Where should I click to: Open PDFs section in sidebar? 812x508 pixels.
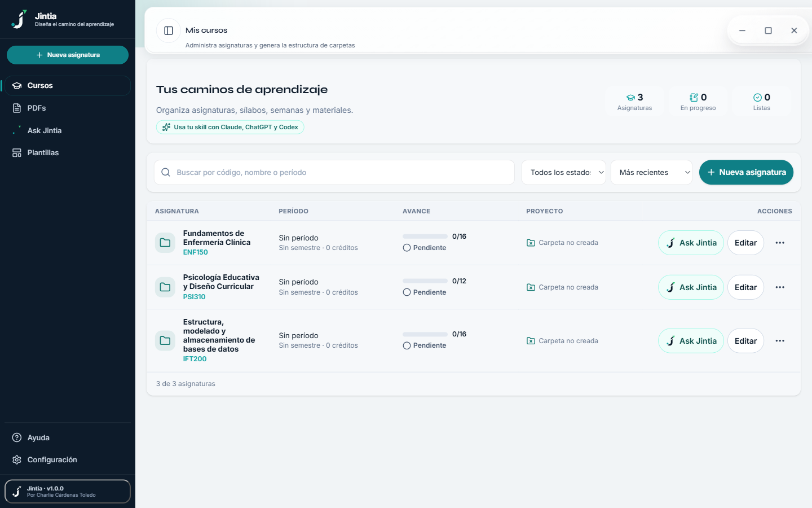pyautogui.click(x=68, y=108)
